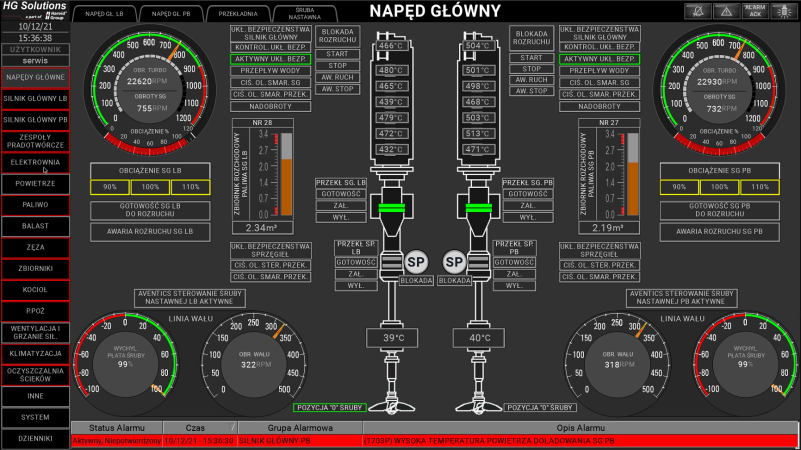The height and width of the screenshot is (450, 801).
Task: Click the 2.34m³ tank volume readout
Action: coord(263,228)
